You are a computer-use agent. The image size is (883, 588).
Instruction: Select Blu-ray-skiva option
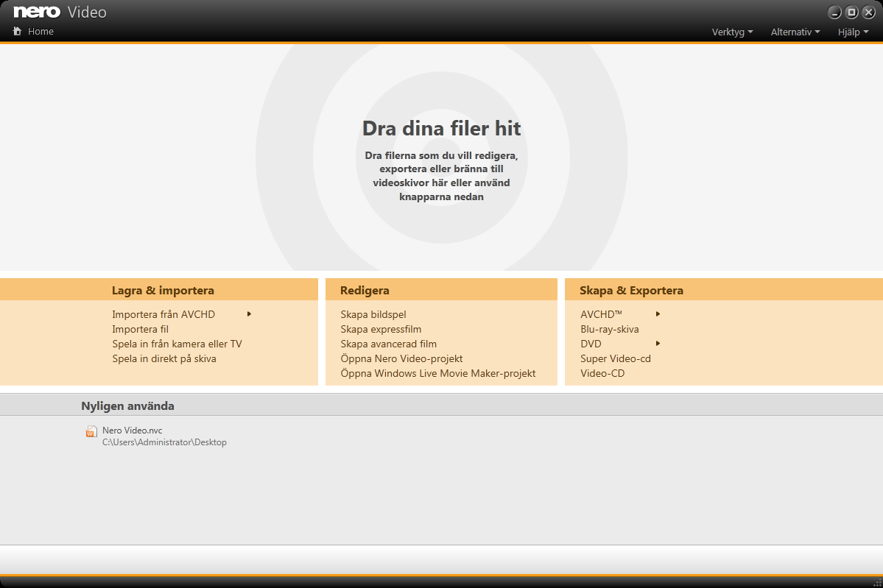609,329
